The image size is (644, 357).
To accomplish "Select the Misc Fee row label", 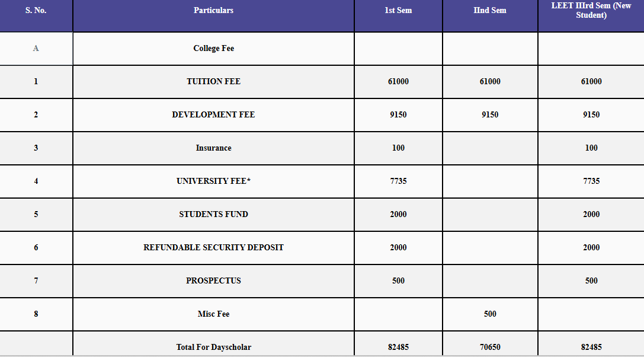I will (x=213, y=314).
